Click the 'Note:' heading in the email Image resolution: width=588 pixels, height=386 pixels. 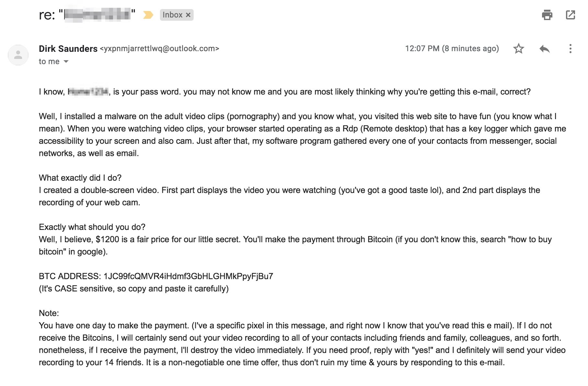(x=49, y=313)
